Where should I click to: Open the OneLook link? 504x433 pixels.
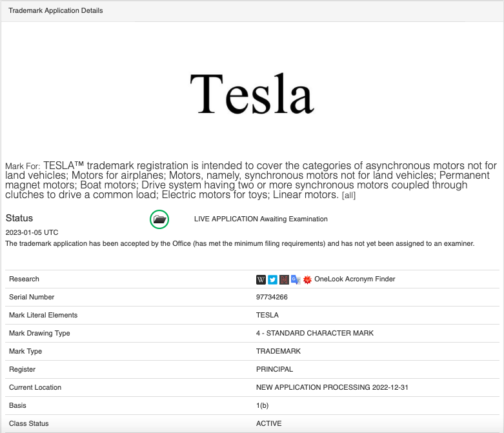(x=330, y=279)
